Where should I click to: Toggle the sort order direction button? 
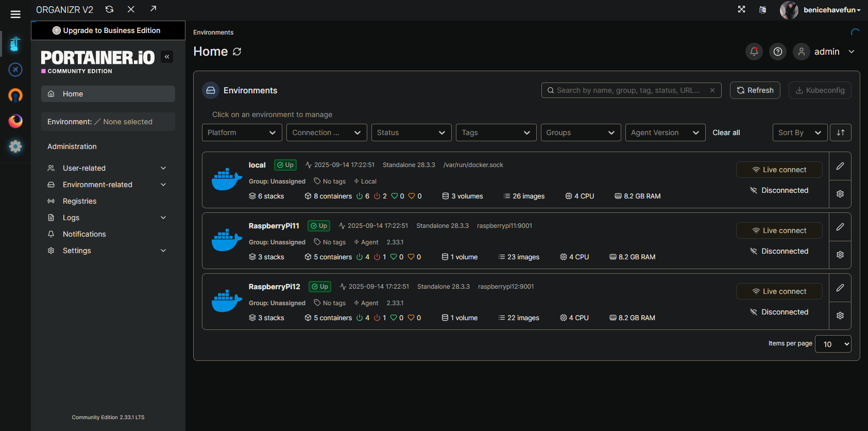(840, 132)
